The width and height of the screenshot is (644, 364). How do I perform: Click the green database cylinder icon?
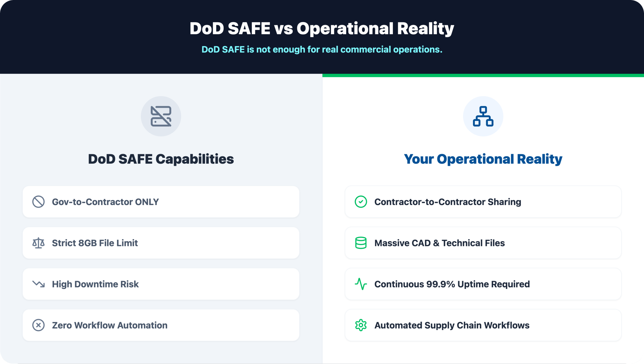(x=361, y=243)
